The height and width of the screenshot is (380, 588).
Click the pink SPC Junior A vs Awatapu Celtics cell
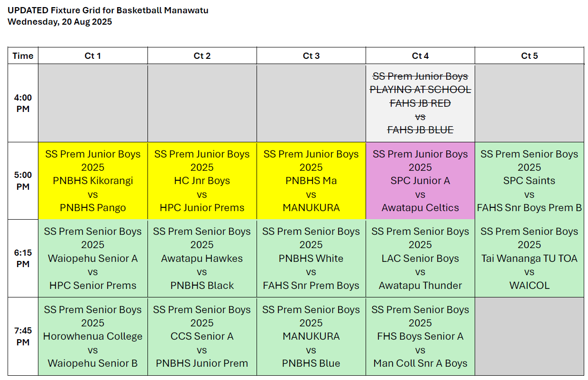pyautogui.click(x=420, y=181)
